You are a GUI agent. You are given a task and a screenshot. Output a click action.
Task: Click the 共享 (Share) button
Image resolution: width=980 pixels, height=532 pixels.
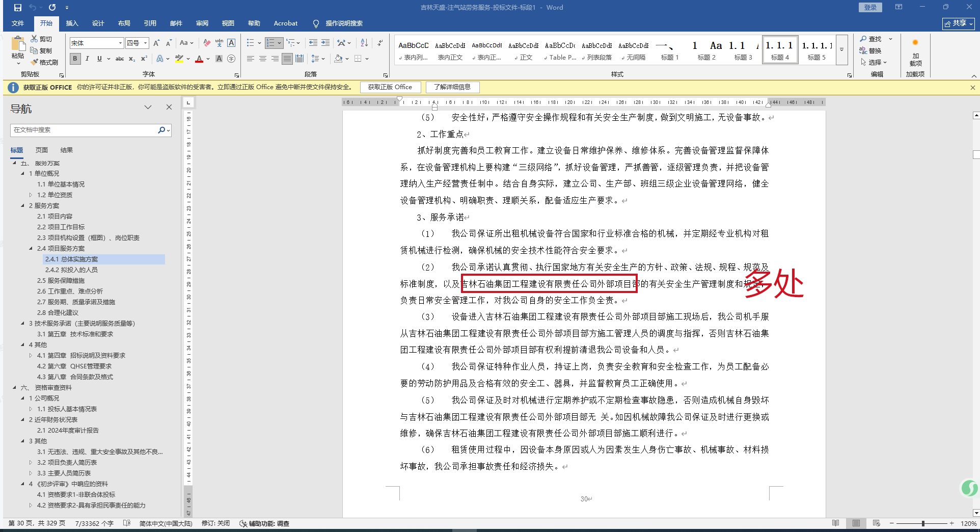tap(959, 23)
